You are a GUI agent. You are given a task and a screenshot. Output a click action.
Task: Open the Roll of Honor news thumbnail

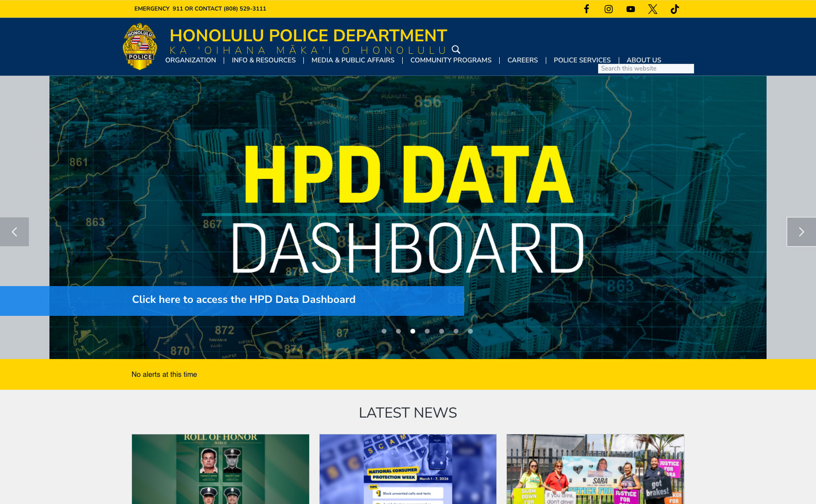tap(220, 469)
